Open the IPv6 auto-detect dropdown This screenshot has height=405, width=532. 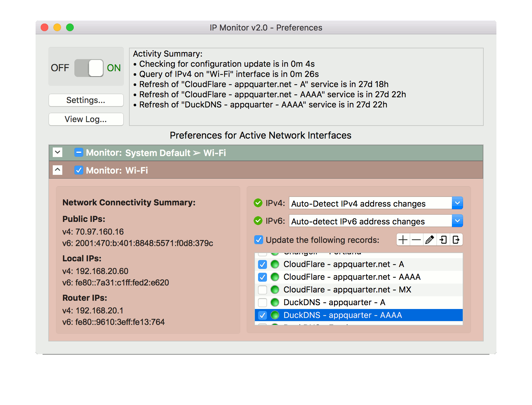coord(457,221)
